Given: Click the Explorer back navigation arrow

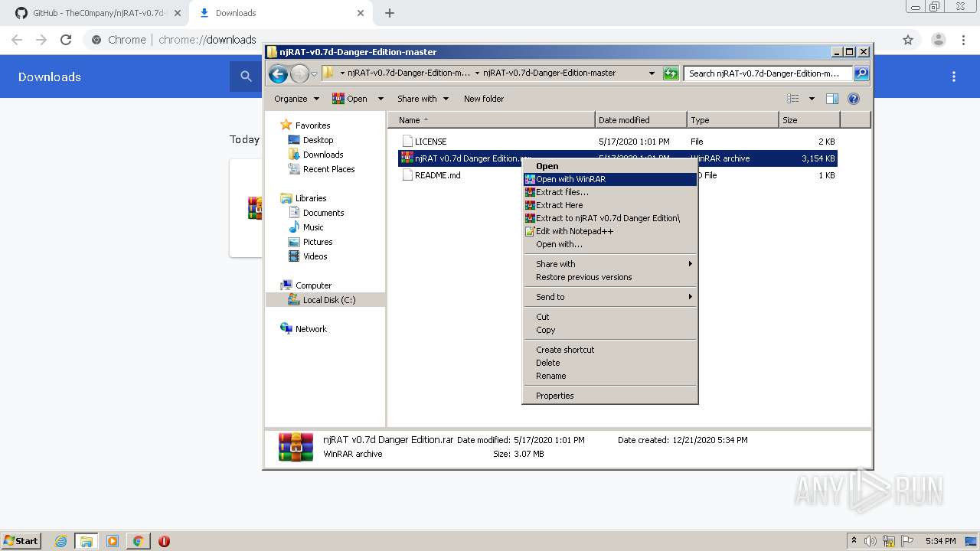Looking at the screenshot, I should (x=278, y=73).
